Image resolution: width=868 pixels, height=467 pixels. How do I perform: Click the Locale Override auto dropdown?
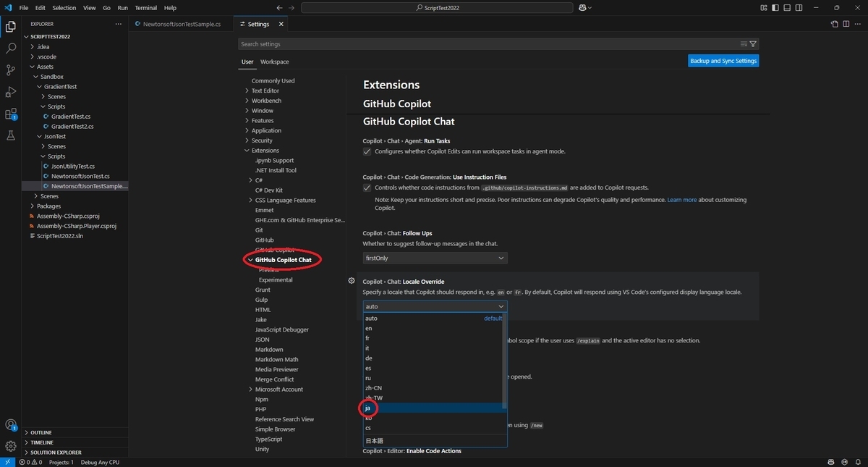pos(435,306)
